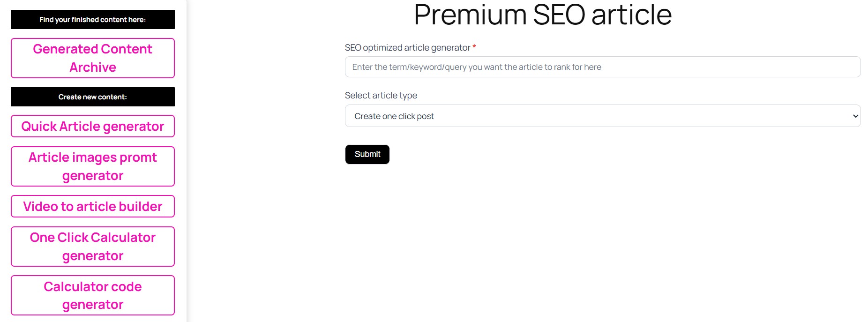Focus the keyword/query text input field
The width and height of the screenshot is (868, 322).
pyautogui.click(x=602, y=67)
